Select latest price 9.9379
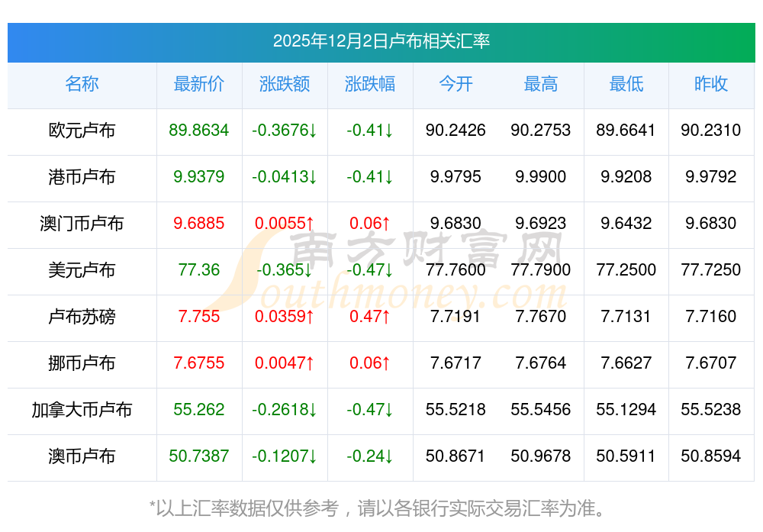 (x=199, y=176)
